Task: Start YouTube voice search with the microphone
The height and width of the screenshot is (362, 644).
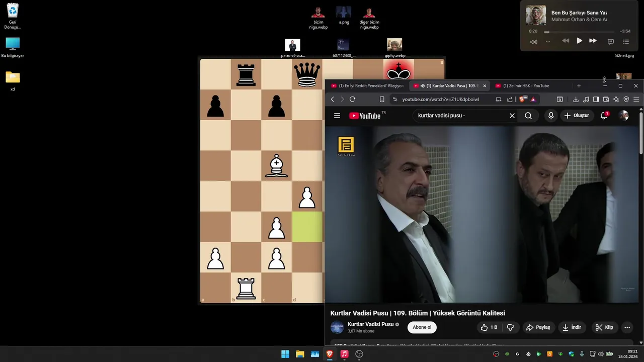Action: (551, 116)
